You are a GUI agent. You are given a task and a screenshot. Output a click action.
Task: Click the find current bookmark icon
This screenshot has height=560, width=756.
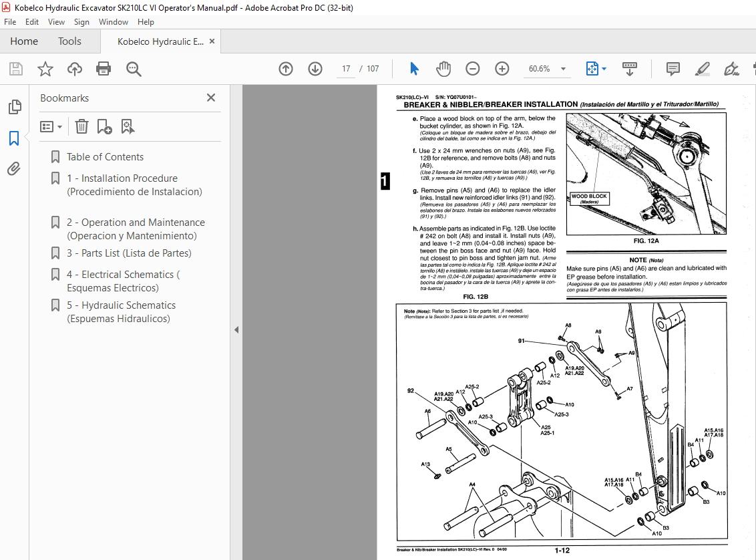128,126
